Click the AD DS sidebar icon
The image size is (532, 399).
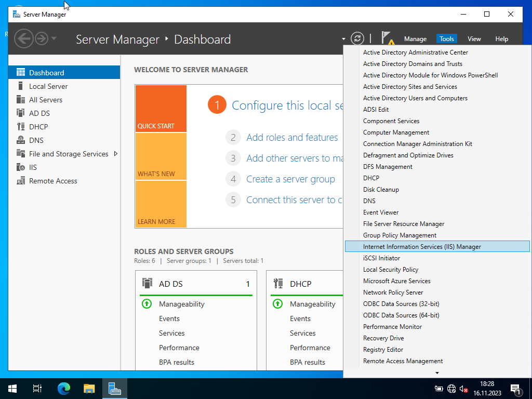21,113
